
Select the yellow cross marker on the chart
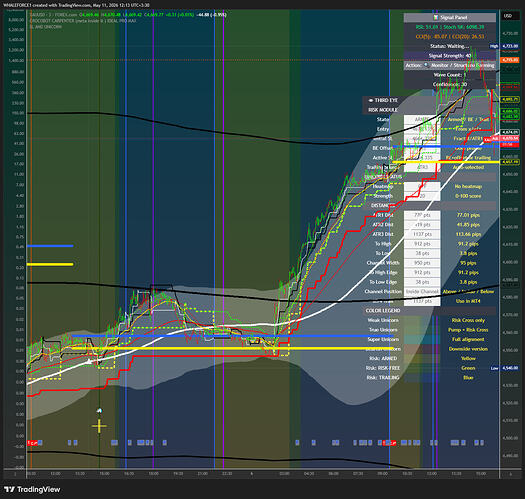pyautogui.click(x=99, y=426)
